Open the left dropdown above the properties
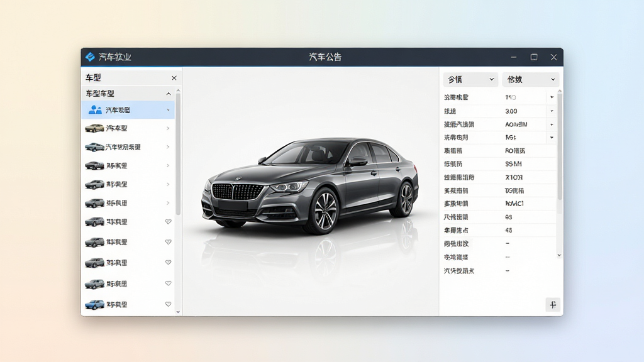This screenshot has height=362, width=644. 470,80
